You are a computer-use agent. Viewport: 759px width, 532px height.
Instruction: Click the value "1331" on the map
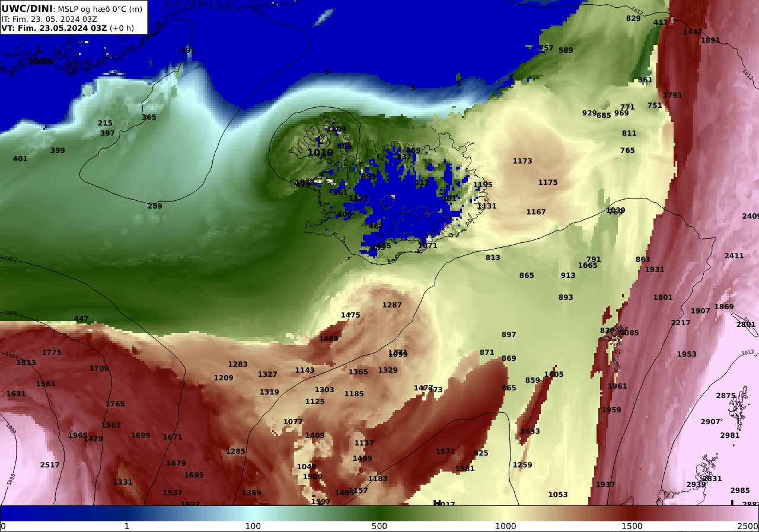tap(123, 482)
